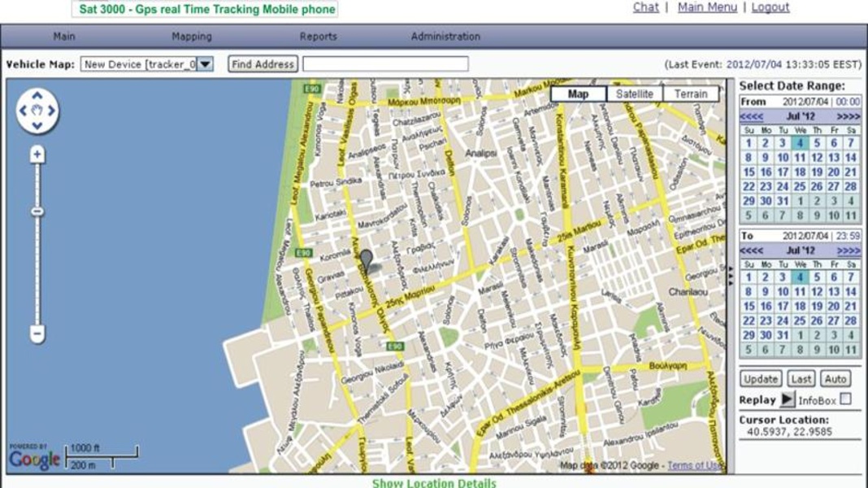The width and height of the screenshot is (868, 488).
Task: Click the Logout link
Action: point(770,7)
